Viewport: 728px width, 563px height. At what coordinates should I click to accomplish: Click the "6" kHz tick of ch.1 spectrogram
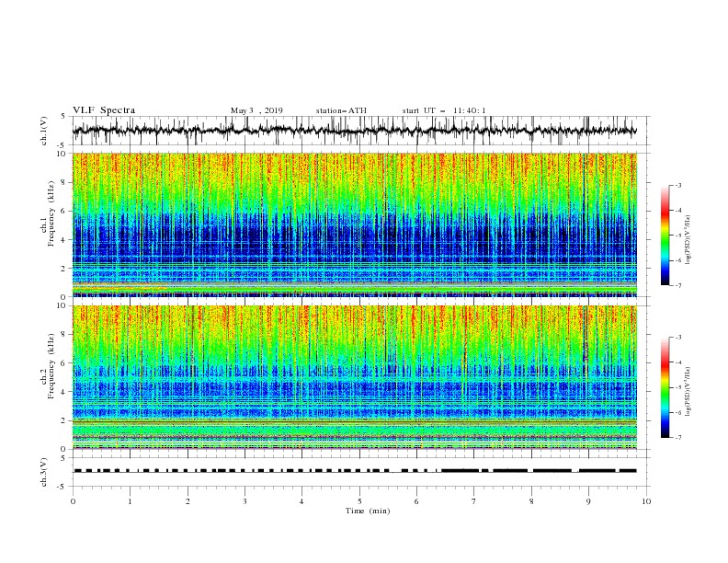coord(64,211)
